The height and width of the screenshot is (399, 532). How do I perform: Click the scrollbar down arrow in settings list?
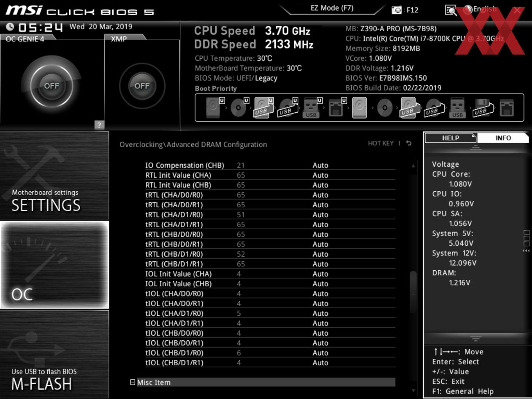[413, 390]
